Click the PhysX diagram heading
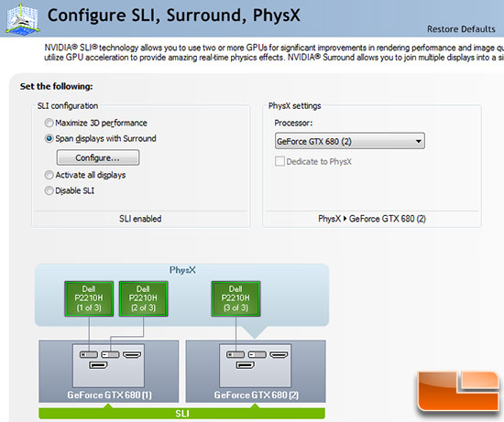 click(182, 270)
